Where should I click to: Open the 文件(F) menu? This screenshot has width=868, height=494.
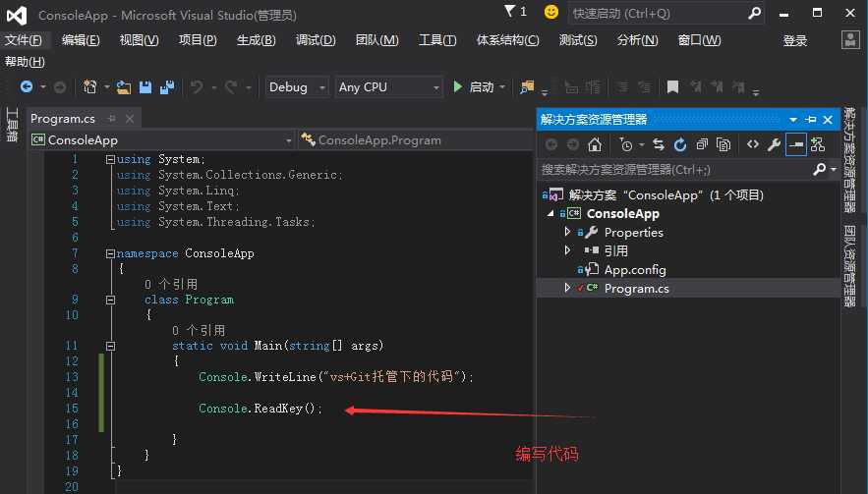click(x=24, y=40)
